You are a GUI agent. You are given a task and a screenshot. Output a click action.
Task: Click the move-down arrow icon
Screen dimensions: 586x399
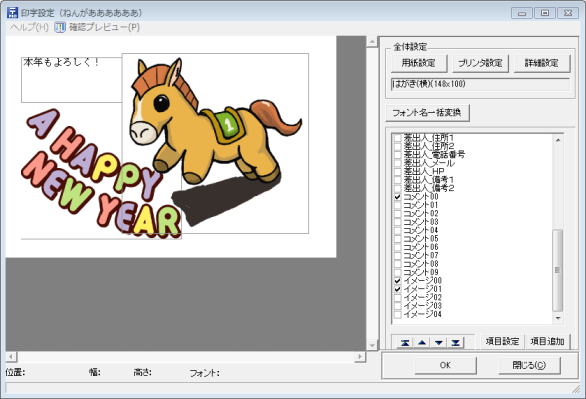click(x=439, y=342)
